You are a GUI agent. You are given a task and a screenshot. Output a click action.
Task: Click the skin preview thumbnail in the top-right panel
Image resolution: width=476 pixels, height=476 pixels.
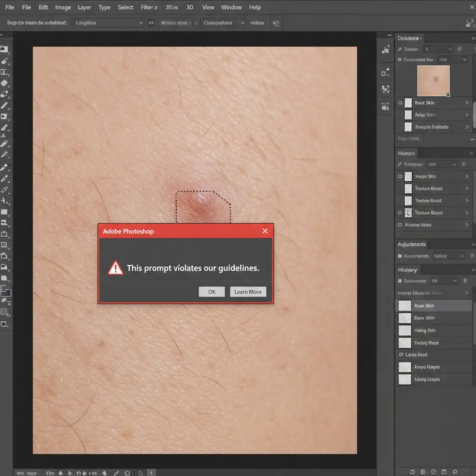click(x=433, y=81)
